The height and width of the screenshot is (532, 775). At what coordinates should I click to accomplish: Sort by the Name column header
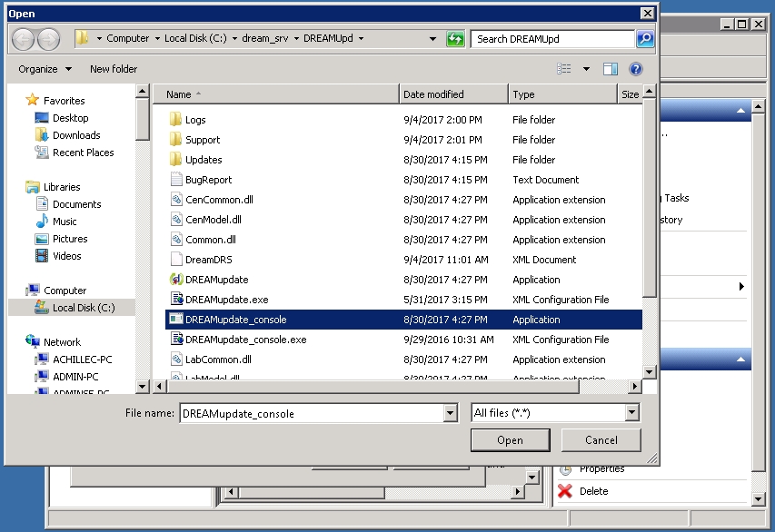click(276, 94)
